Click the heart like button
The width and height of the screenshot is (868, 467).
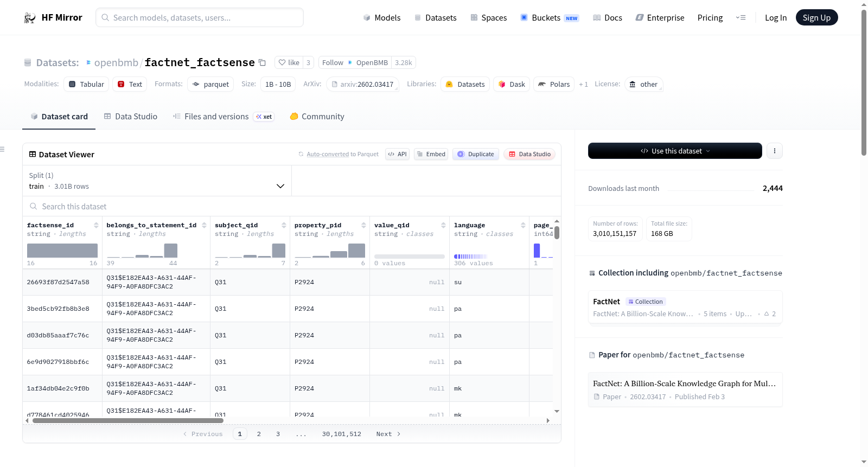coord(289,62)
